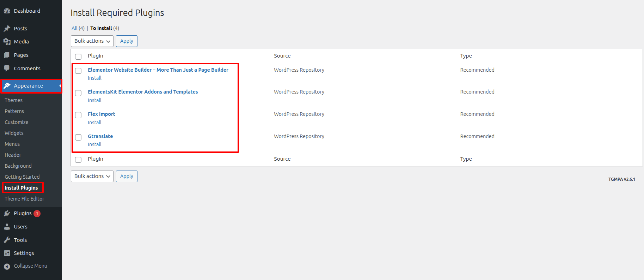Image resolution: width=644 pixels, height=280 pixels.
Task: Click the TGMPA v2.6.1 version text
Action: point(622,179)
